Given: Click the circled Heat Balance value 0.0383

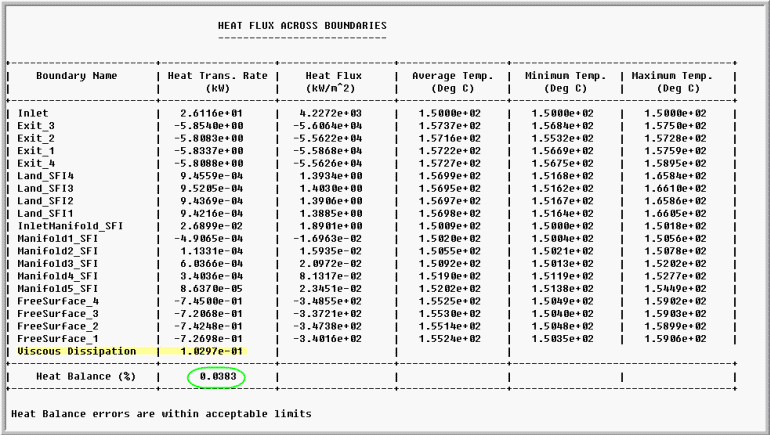Looking at the screenshot, I should (x=218, y=377).
